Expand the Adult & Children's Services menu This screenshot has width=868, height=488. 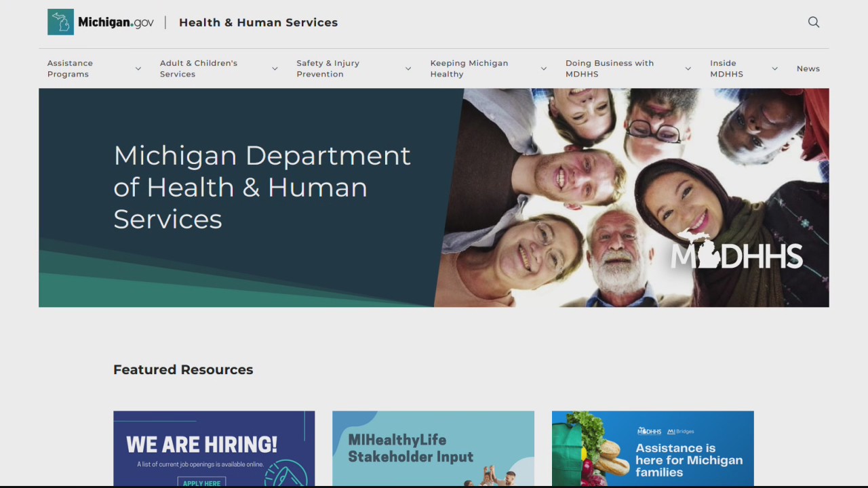click(275, 68)
